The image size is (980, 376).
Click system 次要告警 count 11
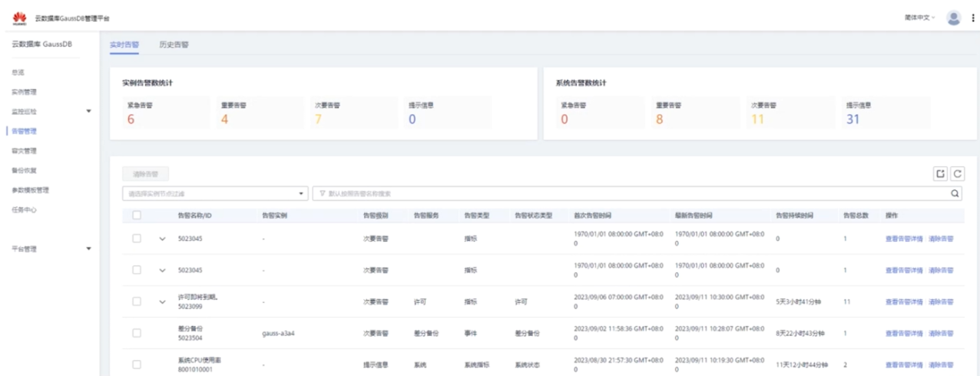coord(757,119)
